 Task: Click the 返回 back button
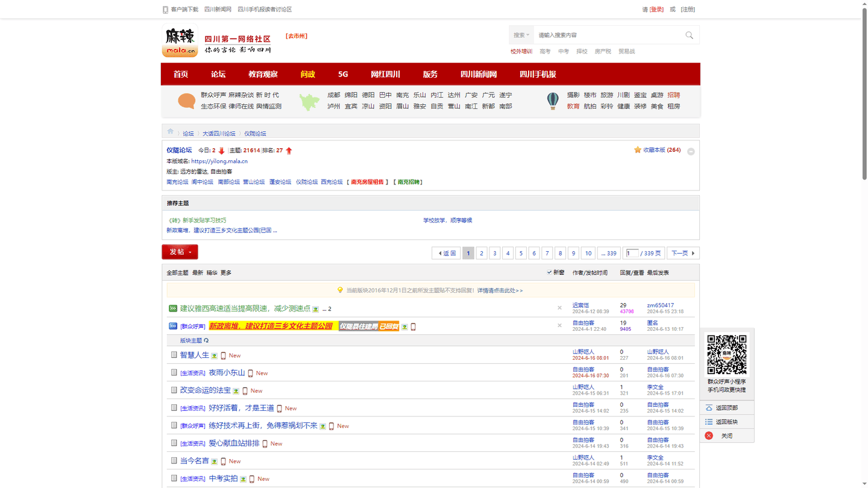[x=446, y=253]
